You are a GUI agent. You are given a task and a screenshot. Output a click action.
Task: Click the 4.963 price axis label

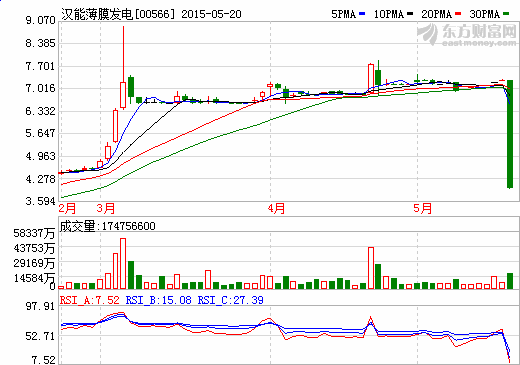pyautogui.click(x=40, y=156)
